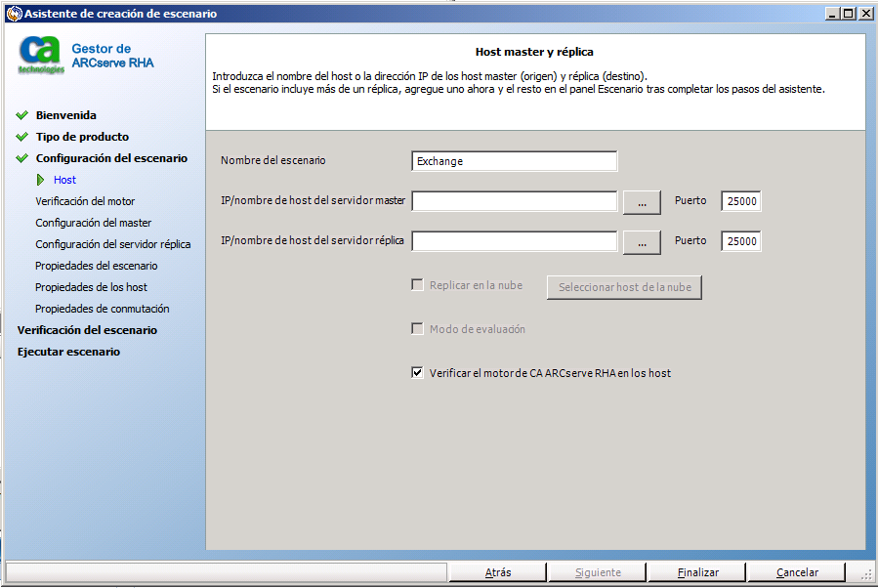Select the Tipo de producto step

[82, 137]
